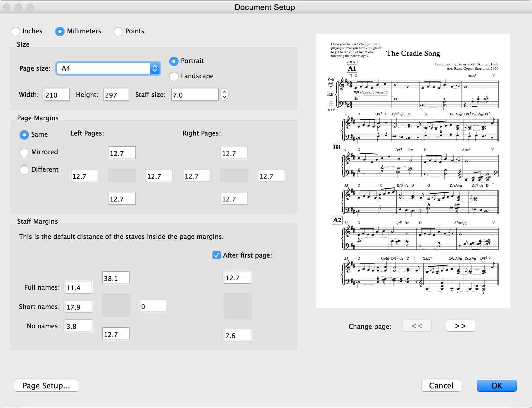Screen dimensions: 532x408
Task: Click Right Pages right margin field
Action: coord(272,176)
